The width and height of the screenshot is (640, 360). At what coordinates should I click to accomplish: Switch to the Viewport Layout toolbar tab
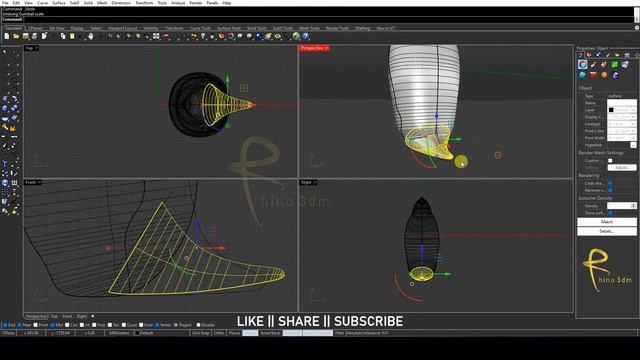[122, 28]
